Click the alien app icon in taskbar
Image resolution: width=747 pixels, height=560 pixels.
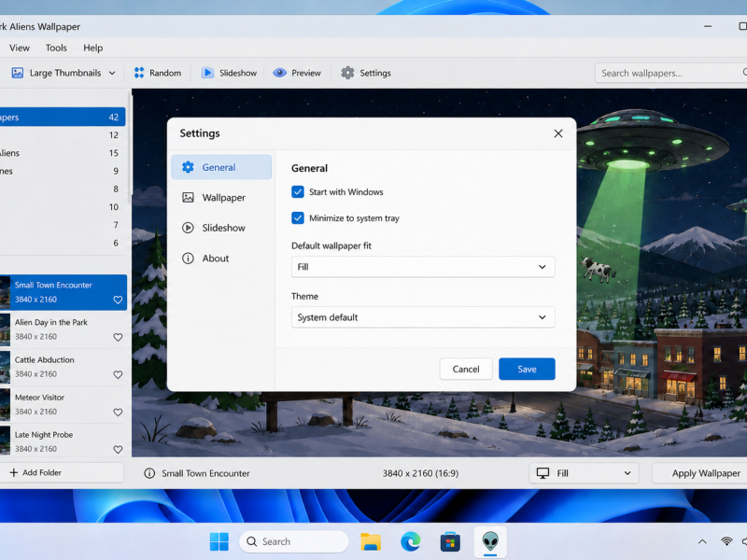click(490, 542)
